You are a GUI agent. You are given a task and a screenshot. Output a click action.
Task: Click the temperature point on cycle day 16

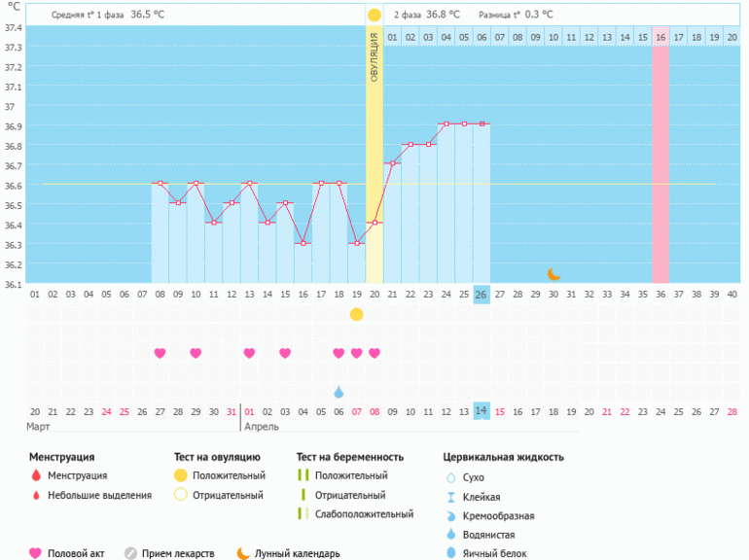[303, 243]
